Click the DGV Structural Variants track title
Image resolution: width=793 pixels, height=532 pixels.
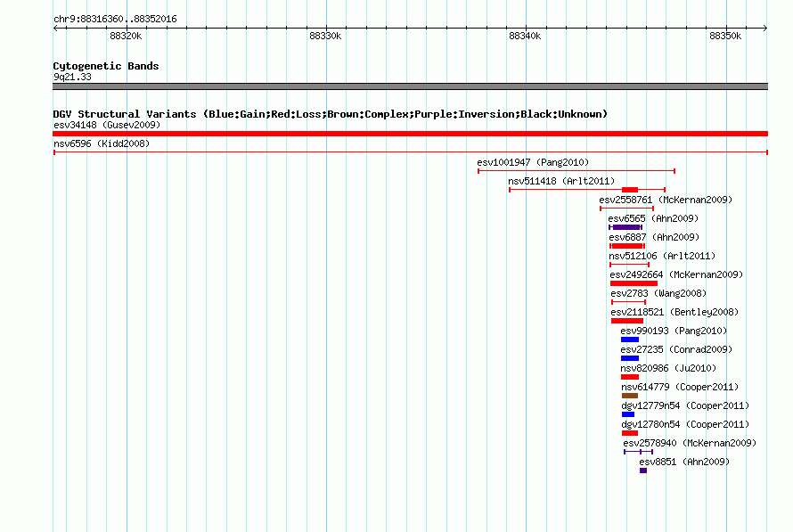coord(331,114)
